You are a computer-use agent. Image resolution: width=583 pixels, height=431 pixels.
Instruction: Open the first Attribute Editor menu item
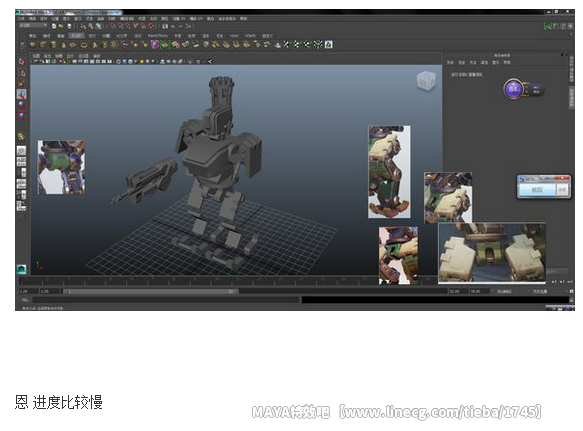pos(450,62)
